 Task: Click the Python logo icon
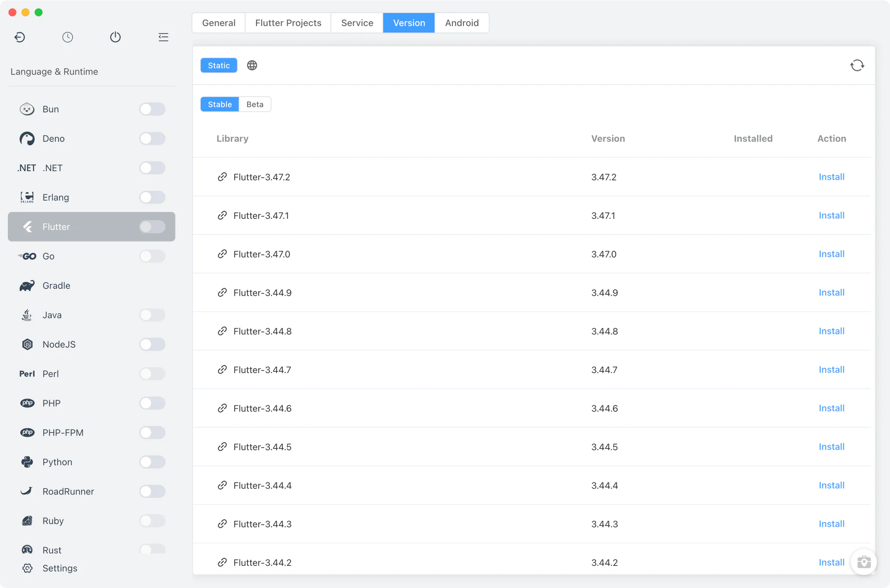27,462
